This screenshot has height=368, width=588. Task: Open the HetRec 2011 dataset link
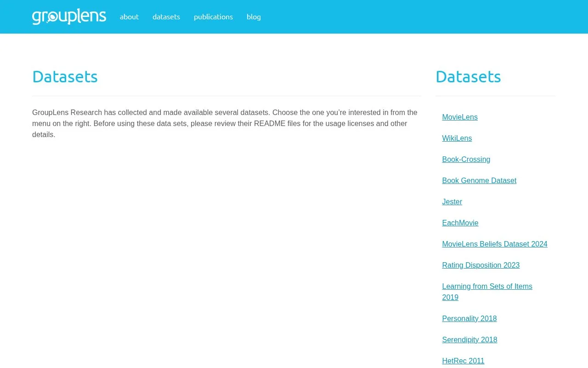pyautogui.click(x=463, y=361)
